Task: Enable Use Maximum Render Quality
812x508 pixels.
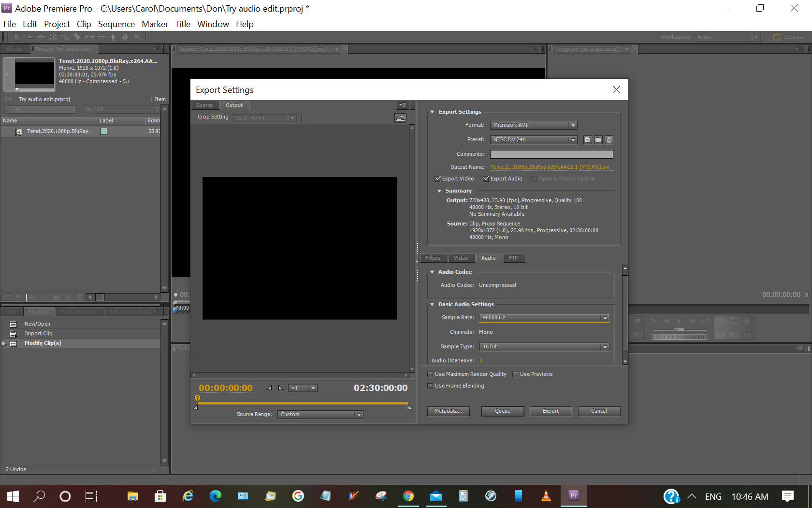Action: tap(430, 374)
